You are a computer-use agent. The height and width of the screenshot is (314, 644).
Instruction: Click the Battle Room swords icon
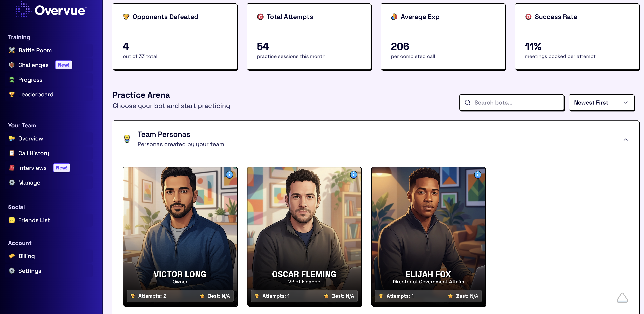tap(12, 50)
